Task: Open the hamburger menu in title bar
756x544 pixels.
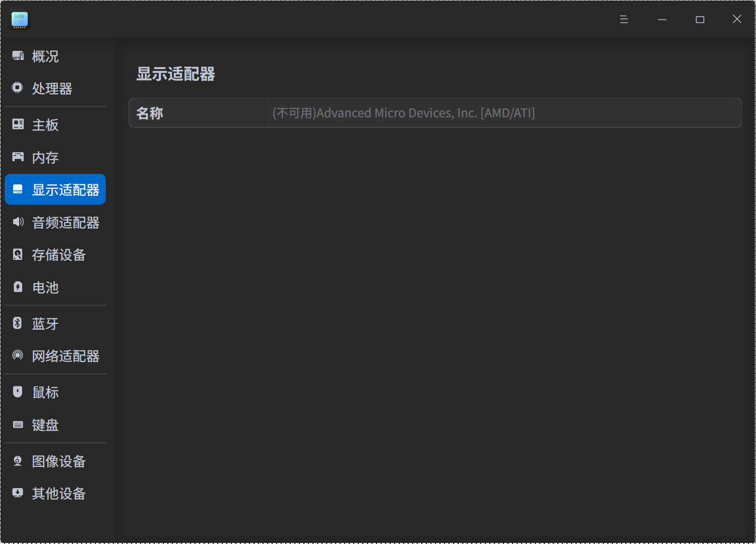Action: [x=623, y=19]
